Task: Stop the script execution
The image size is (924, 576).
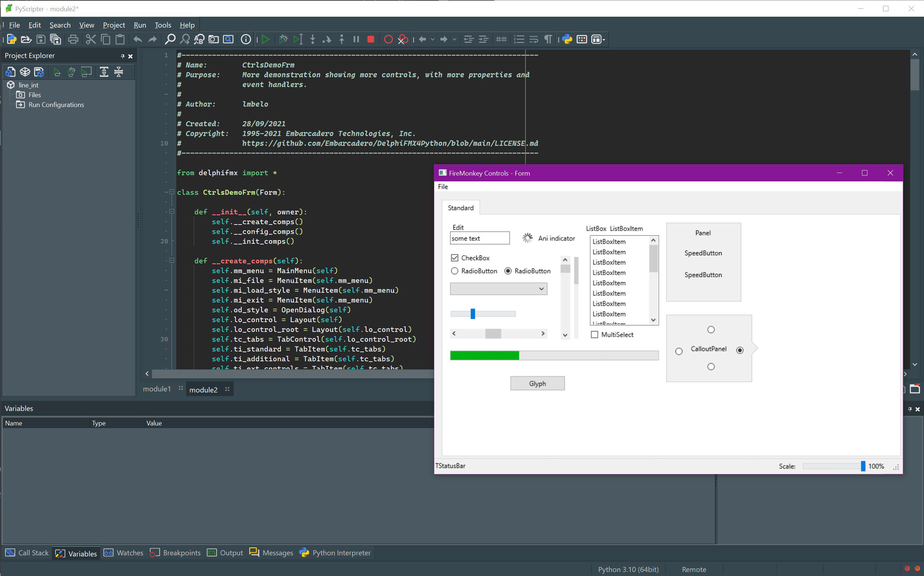Action: (370, 39)
